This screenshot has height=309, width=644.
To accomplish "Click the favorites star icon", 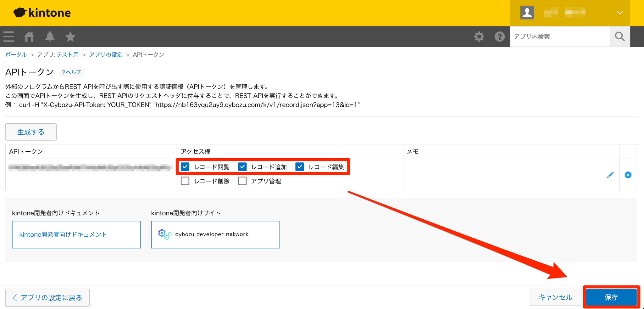I will tap(70, 37).
